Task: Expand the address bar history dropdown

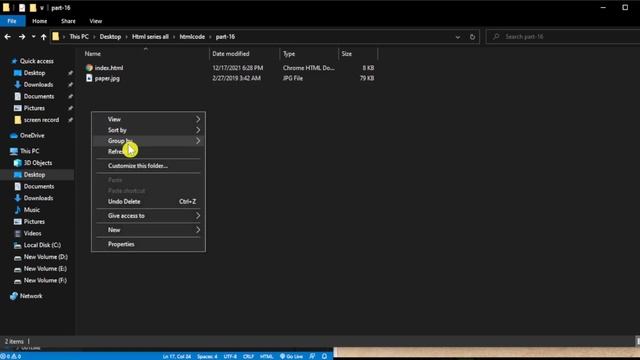Action: tap(458, 37)
